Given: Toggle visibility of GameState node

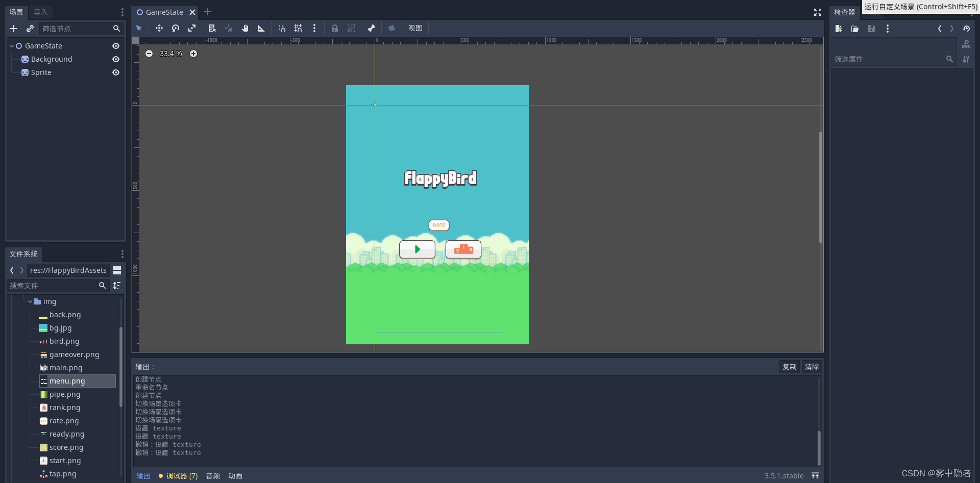Looking at the screenshot, I should (x=116, y=46).
